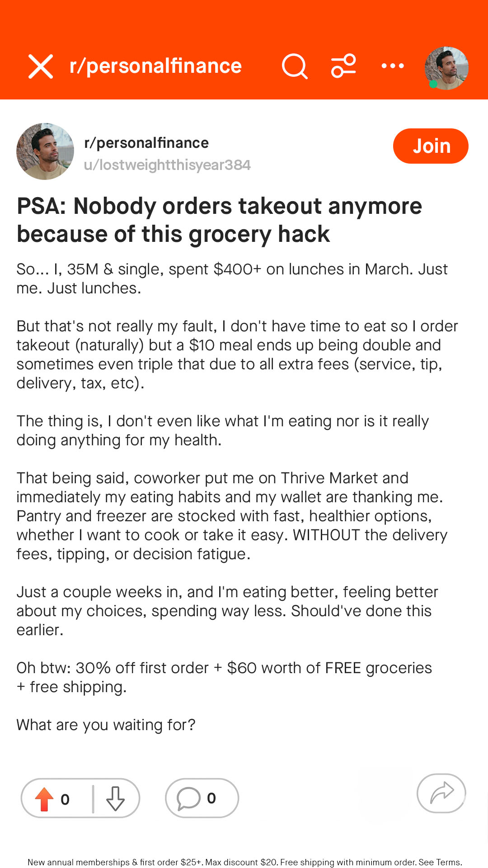
Task: Tap the membership terms disclaimer text
Action: coord(244,862)
